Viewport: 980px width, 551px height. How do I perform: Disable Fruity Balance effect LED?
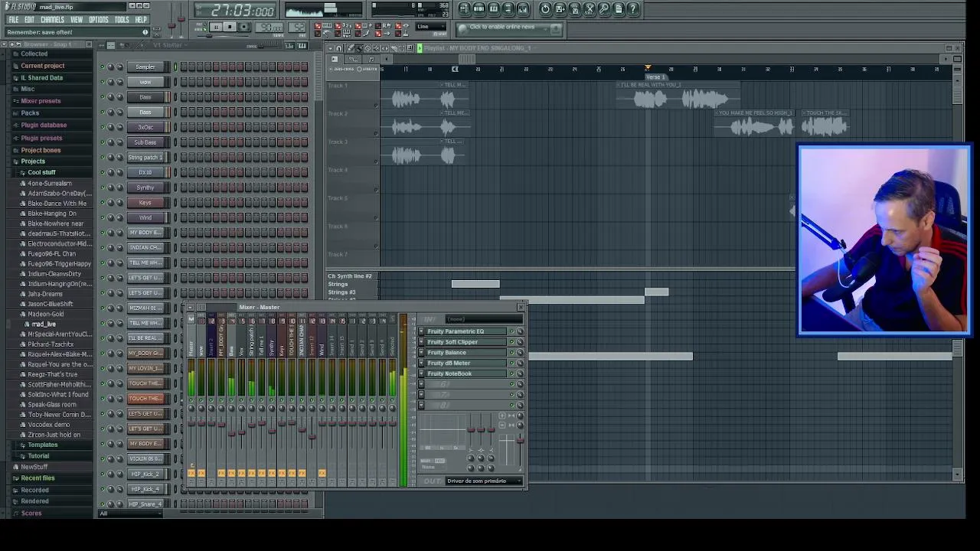pos(511,352)
